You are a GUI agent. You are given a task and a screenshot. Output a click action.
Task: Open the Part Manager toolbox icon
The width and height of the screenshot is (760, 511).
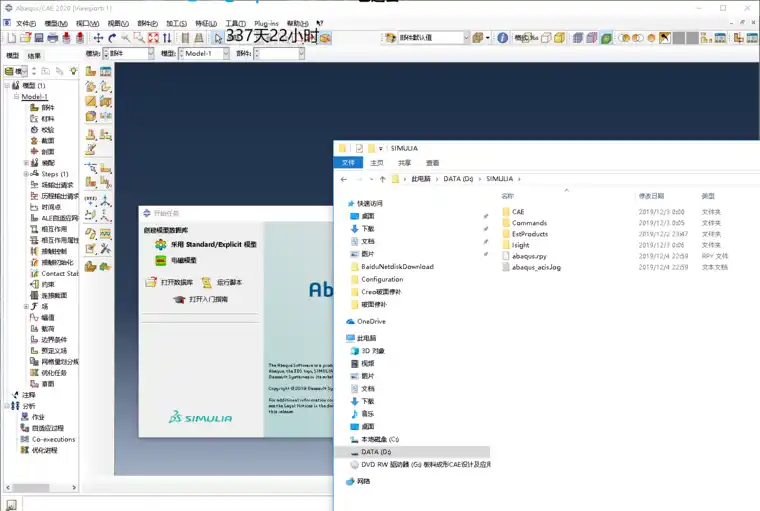[105, 72]
